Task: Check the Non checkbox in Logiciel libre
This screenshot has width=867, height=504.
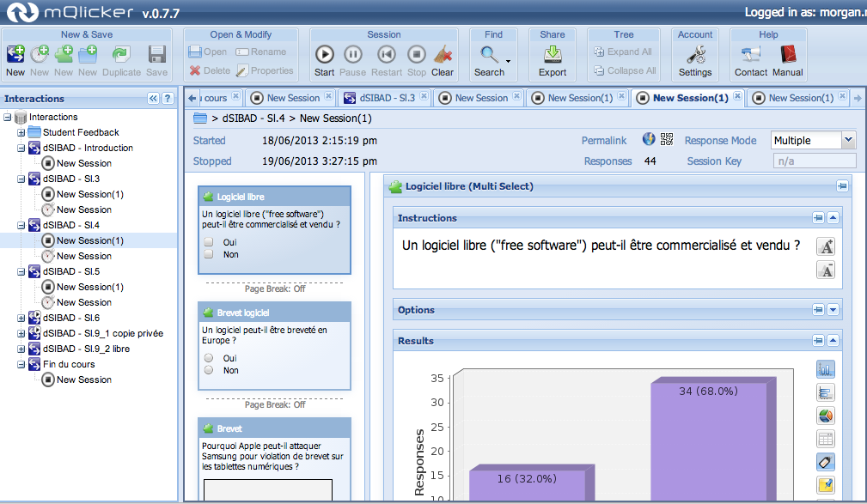Action: pos(209,254)
